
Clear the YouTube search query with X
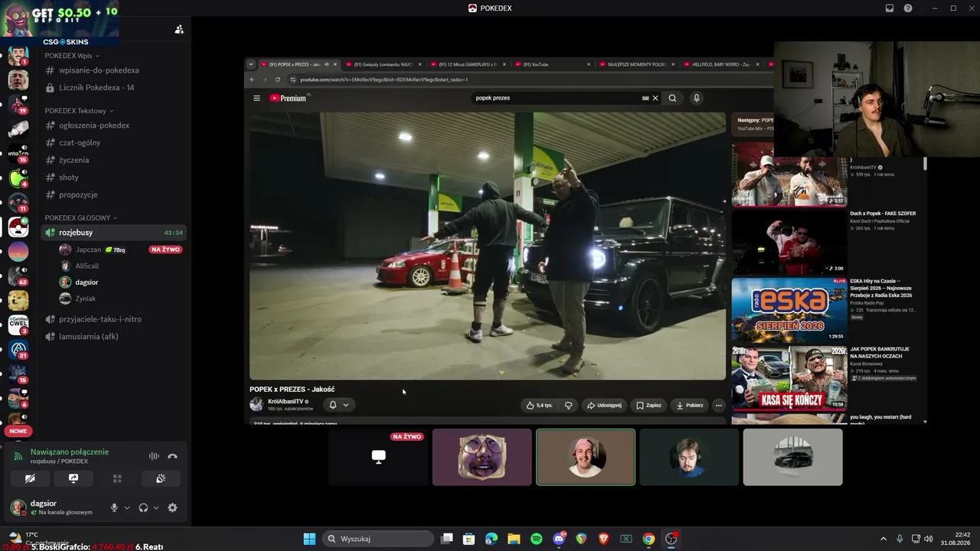click(655, 98)
